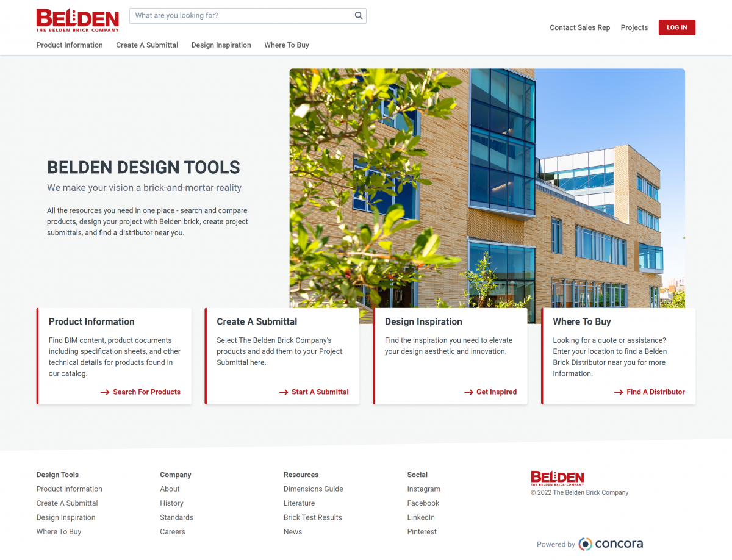
Task: Visit the Instagram link
Action: click(424, 489)
